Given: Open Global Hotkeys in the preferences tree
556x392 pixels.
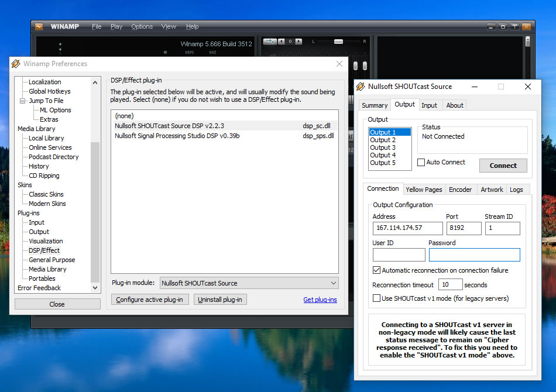Looking at the screenshot, I should point(50,91).
